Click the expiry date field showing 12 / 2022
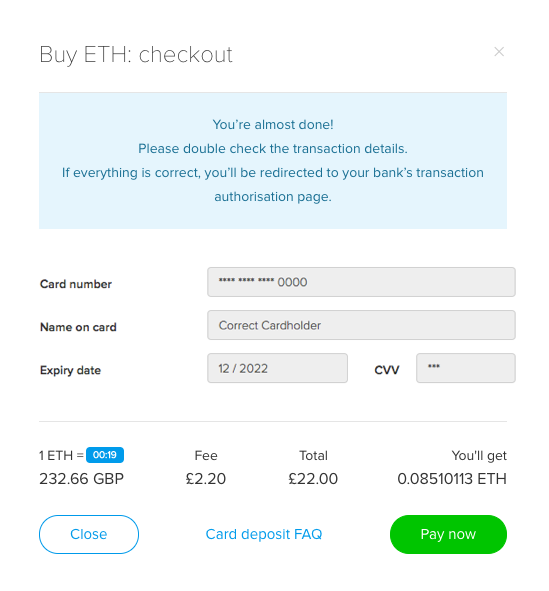 click(277, 368)
